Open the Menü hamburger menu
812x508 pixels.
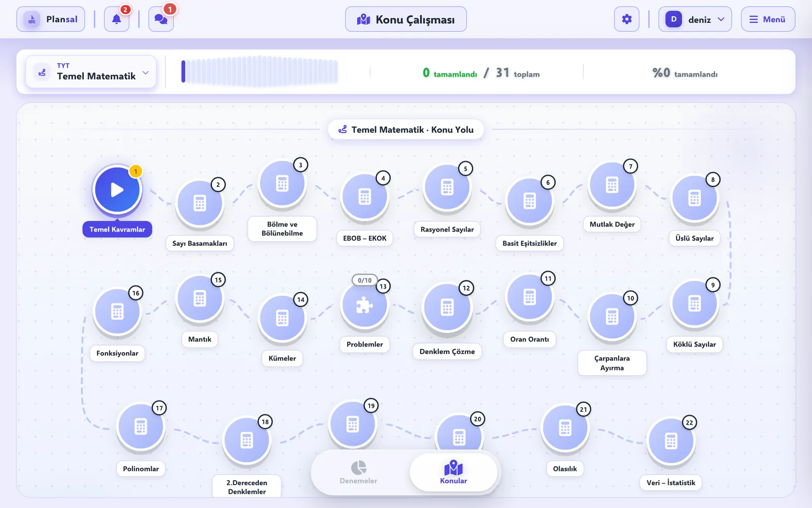click(768, 19)
